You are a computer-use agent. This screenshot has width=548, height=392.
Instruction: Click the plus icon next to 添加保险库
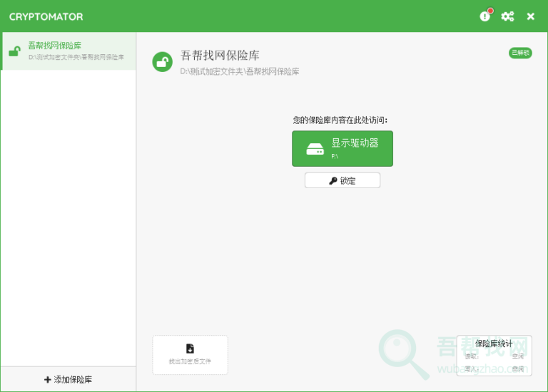pos(47,380)
